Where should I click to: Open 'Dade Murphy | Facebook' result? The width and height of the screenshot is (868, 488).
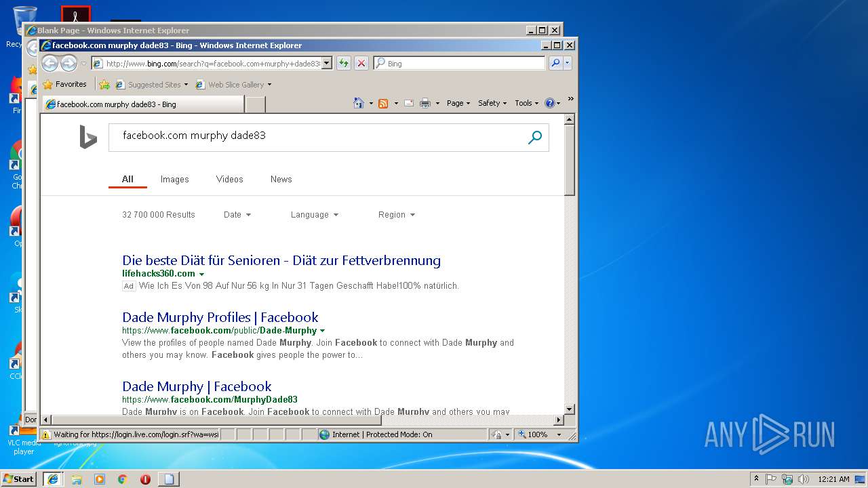tap(197, 386)
